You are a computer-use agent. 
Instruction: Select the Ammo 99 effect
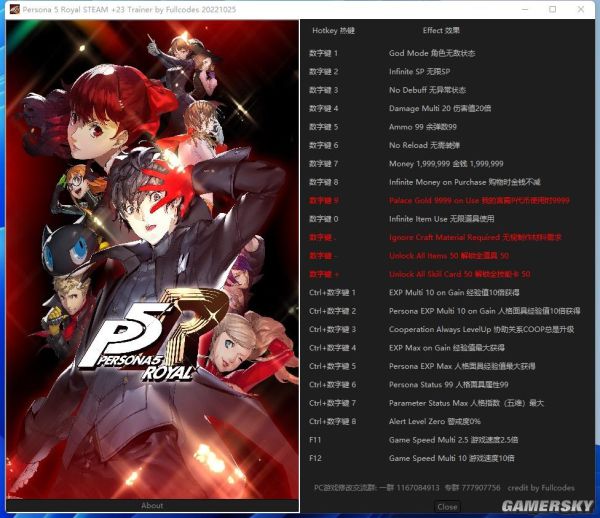(x=423, y=127)
